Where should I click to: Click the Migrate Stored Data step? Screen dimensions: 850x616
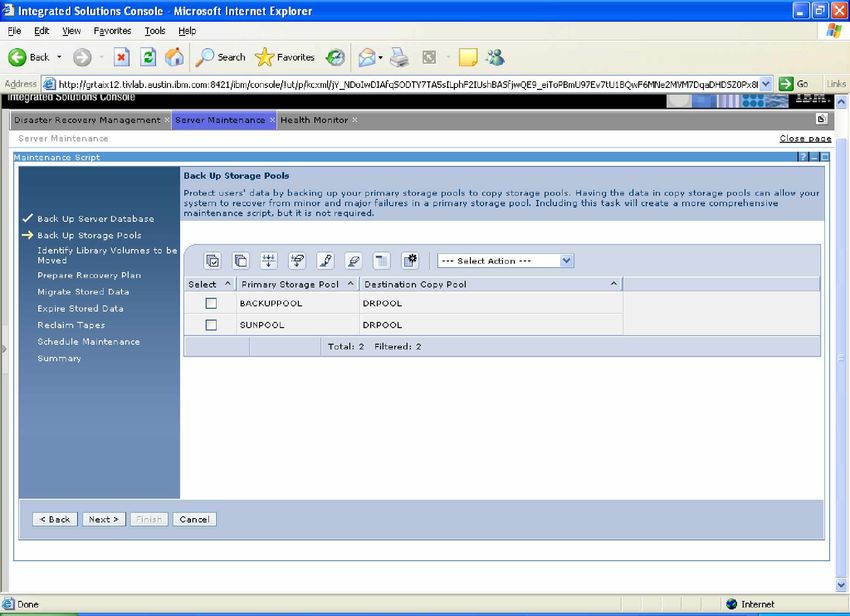(x=83, y=292)
